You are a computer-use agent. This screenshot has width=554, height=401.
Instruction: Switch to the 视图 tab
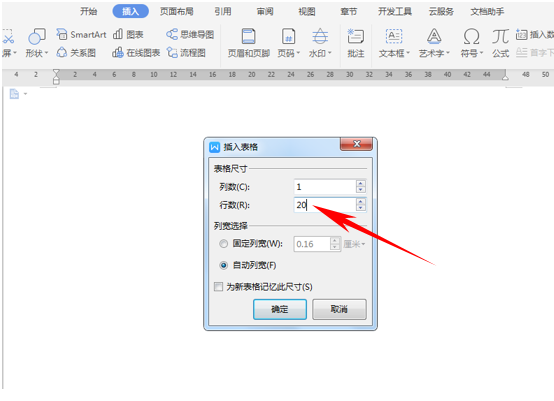point(307,11)
